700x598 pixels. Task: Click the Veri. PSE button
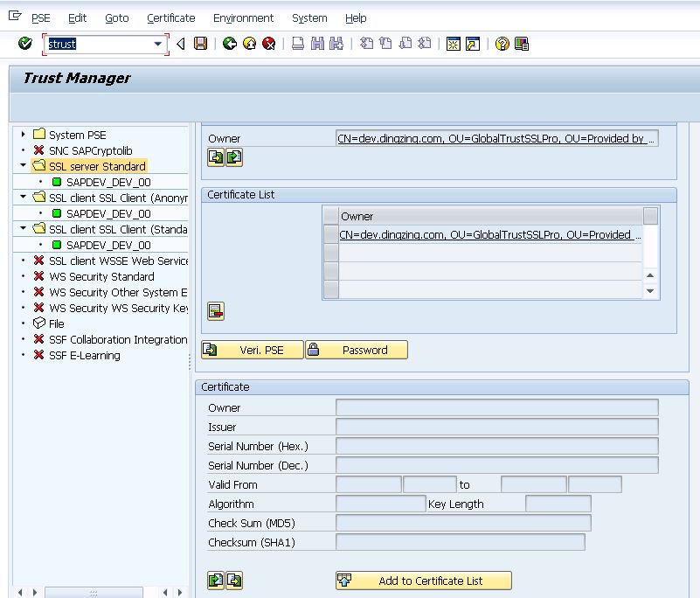tap(253, 350)
